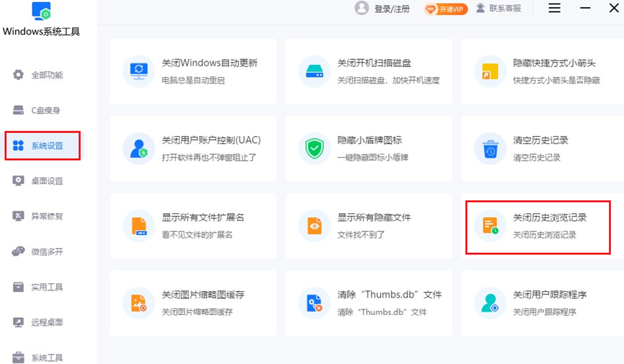Open the 关闭用户账户控制(UAC) card title

coord(211,140)
